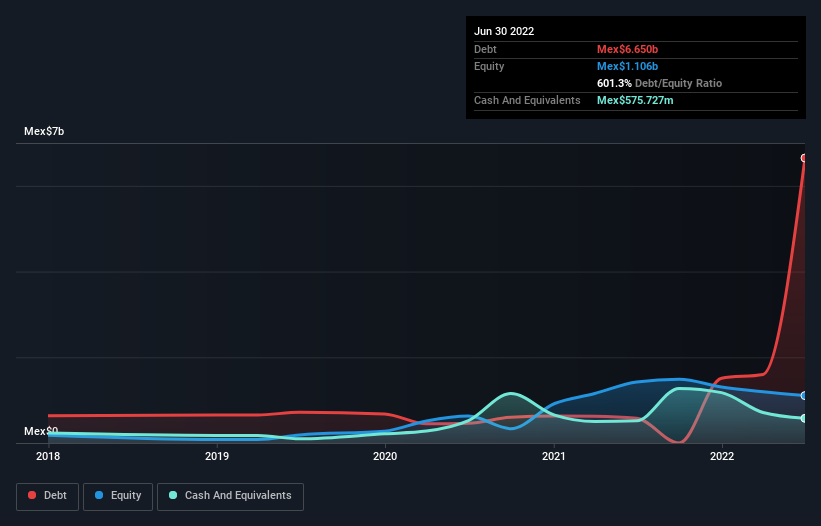Click the 2021 x-axis label
Image resolution: width=821 pixels, height=526 pixels.
point(553,456)
